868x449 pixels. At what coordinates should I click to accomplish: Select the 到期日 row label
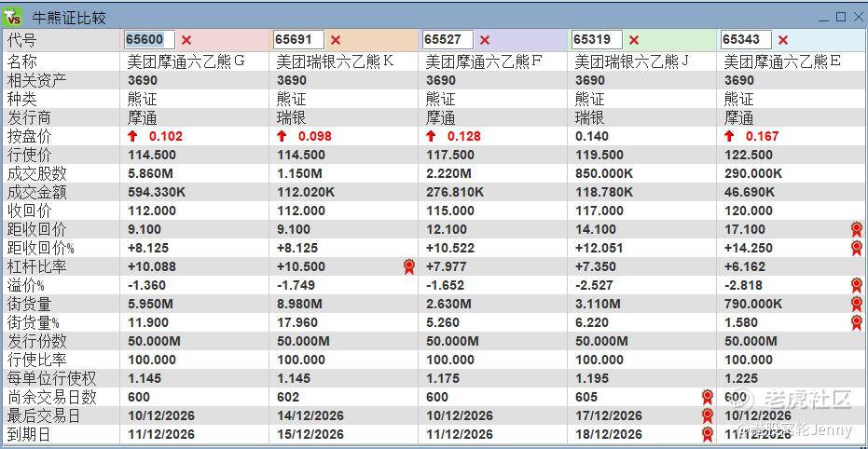(29, 435)
